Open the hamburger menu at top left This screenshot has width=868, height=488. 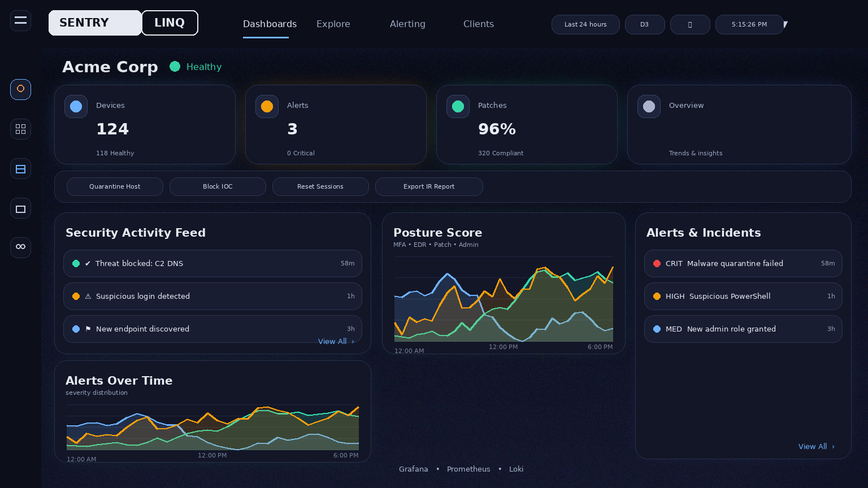20,20
